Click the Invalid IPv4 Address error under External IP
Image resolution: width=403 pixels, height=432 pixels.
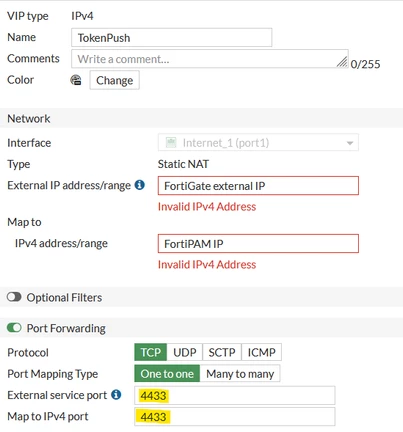point(207,207)
